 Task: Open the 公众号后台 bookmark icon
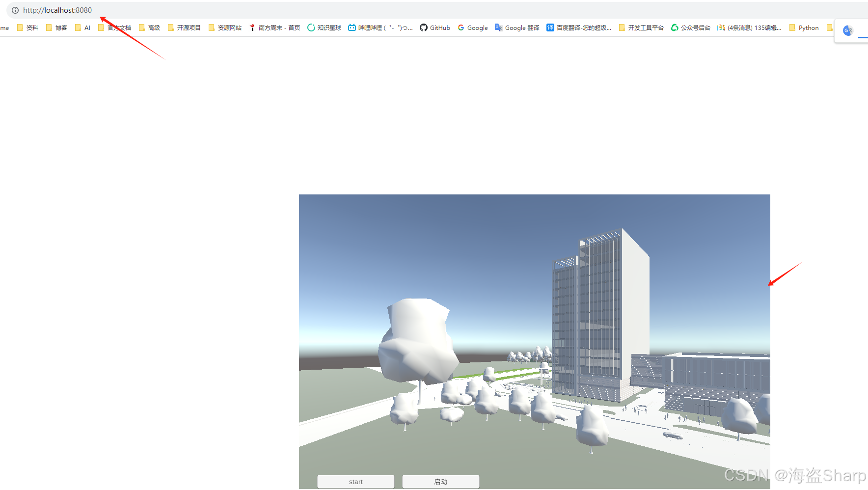coord(675,27)
